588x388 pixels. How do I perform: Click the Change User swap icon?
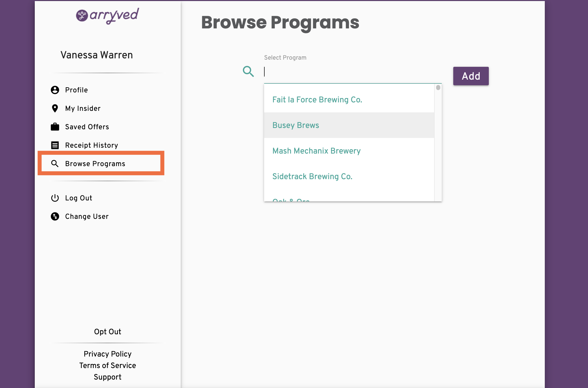(x=55, y=217)
